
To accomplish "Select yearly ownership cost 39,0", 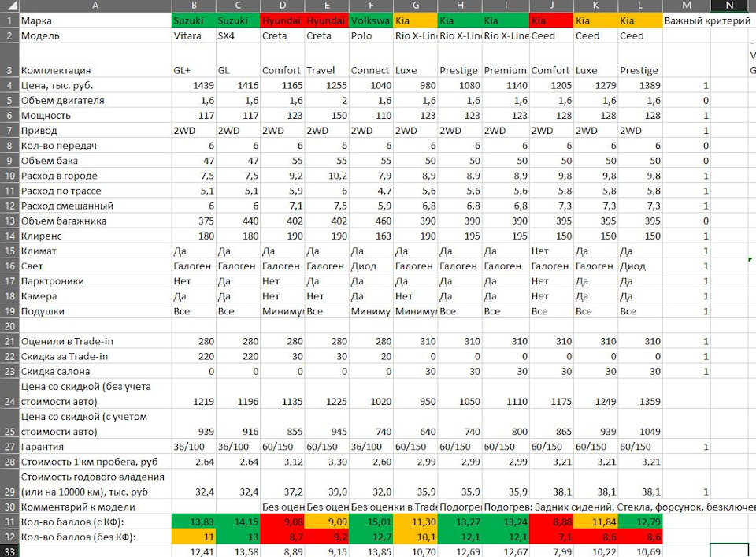I will (x=327, y=485).
